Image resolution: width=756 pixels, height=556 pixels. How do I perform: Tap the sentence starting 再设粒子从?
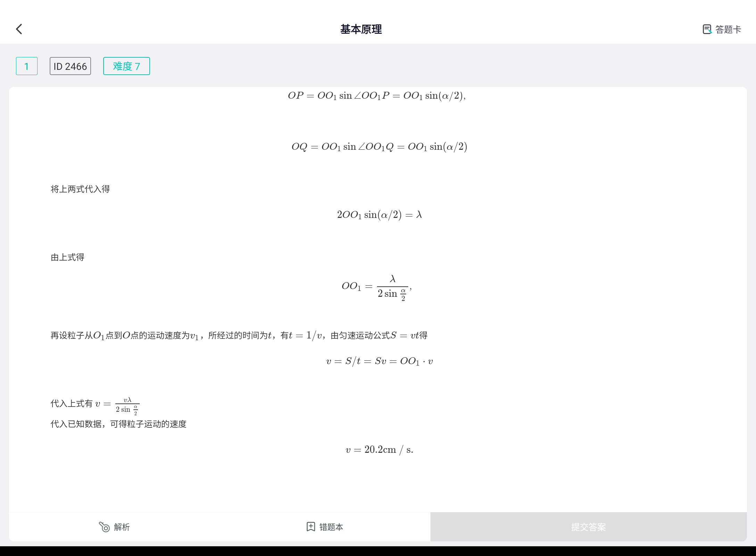pyautogui.click(x=239, y=336)
